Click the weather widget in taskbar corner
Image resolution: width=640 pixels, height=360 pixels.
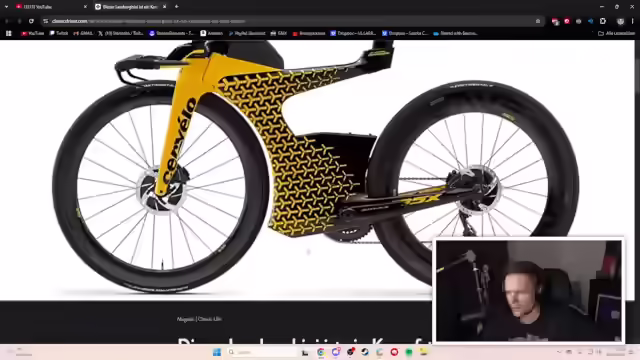(x=18, y=352)
